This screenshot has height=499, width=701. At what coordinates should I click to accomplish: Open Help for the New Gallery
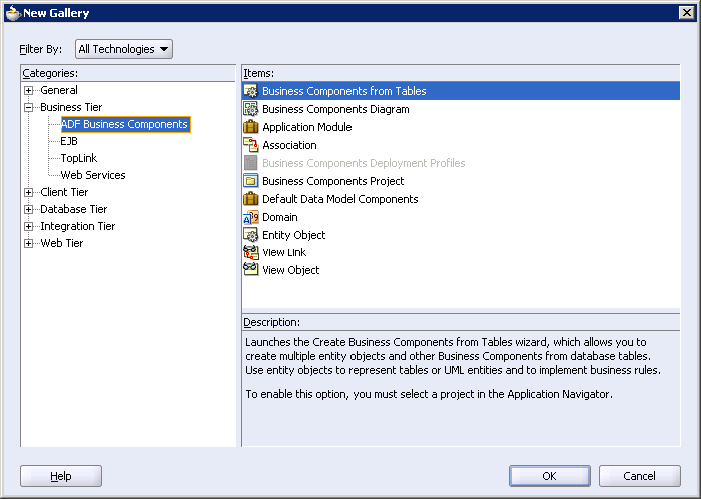coord(61,476)
